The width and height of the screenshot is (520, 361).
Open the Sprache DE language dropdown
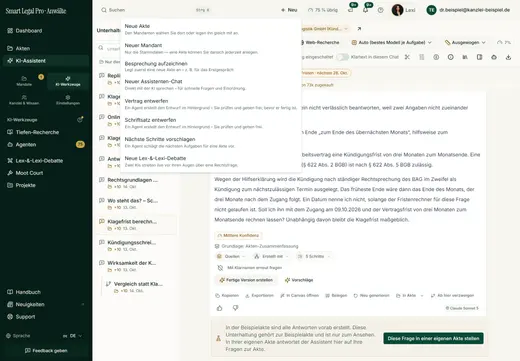tap(72, 336)
